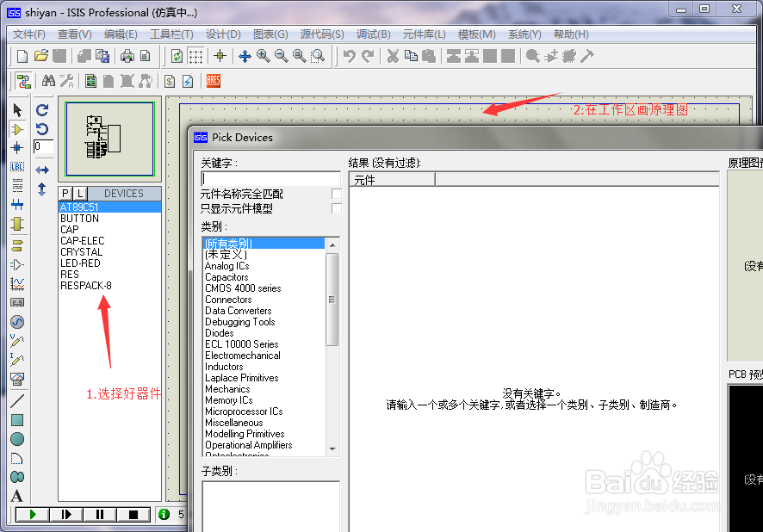Click the Pan cross-arrows icon

245,56
